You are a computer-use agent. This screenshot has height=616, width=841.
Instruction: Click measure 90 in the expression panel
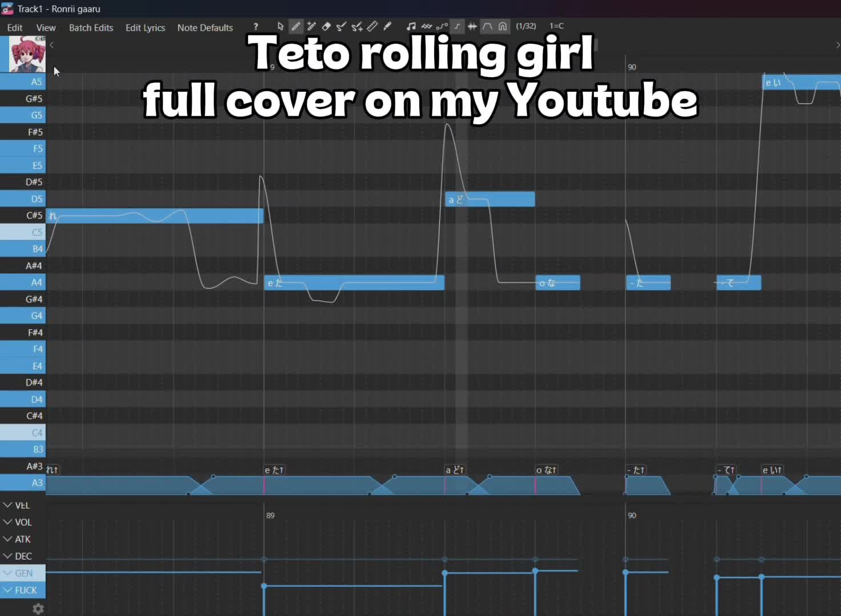click(632, 516)
